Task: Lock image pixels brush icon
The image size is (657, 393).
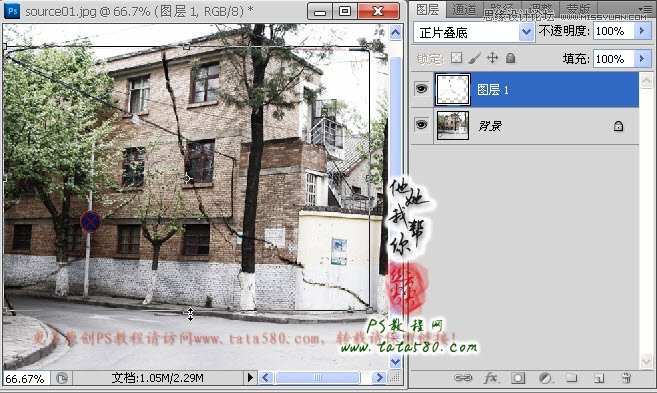Action: (474, 58)
